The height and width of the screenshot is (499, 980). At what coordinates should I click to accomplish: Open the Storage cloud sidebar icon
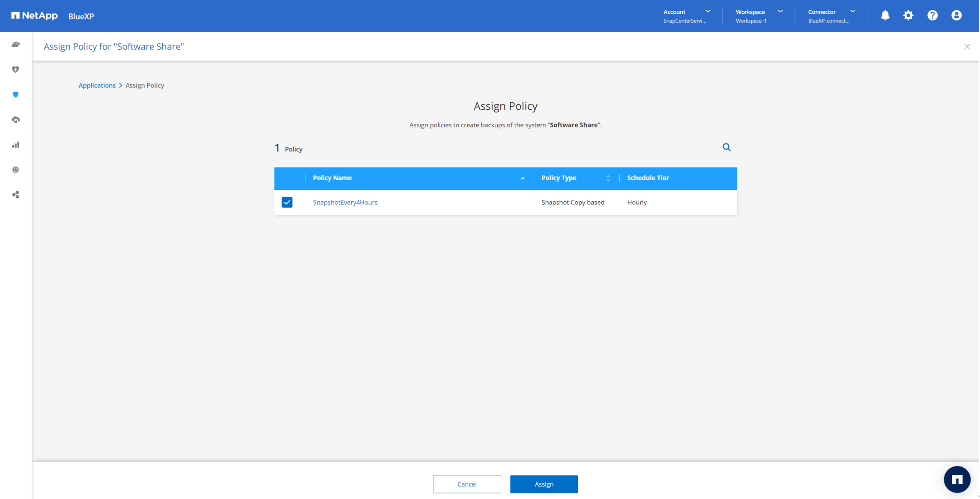tap(15, 45)
